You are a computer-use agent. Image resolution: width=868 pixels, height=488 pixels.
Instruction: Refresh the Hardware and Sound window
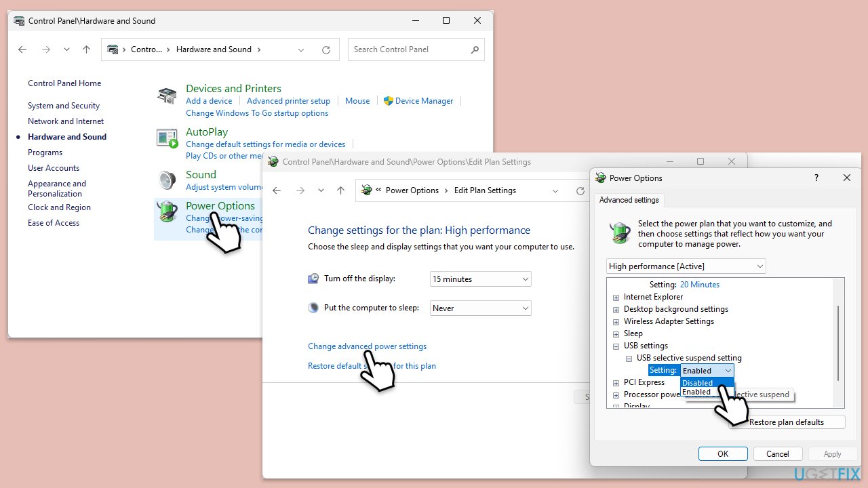(326, 49)
